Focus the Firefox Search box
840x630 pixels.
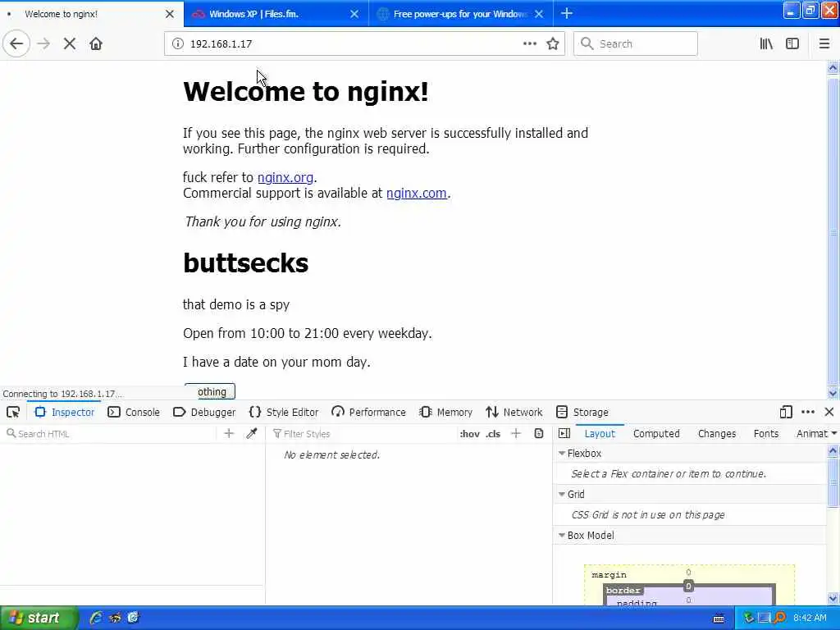[636, 44]
